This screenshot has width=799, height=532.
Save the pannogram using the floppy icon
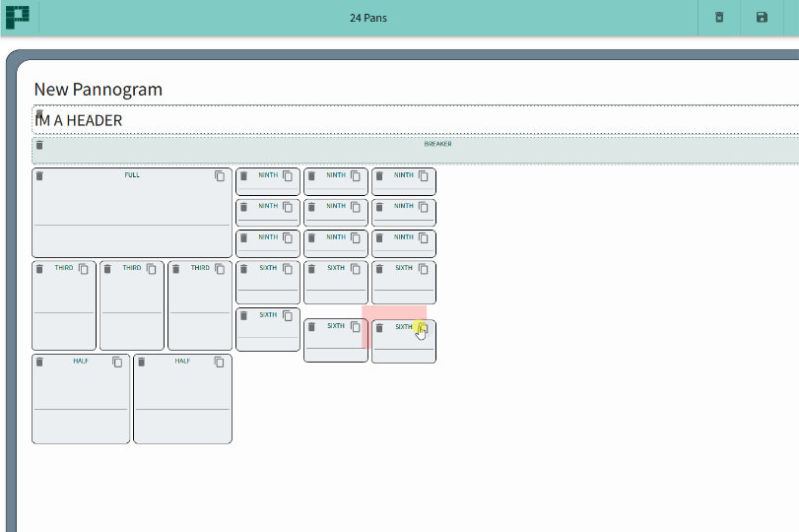762,18
